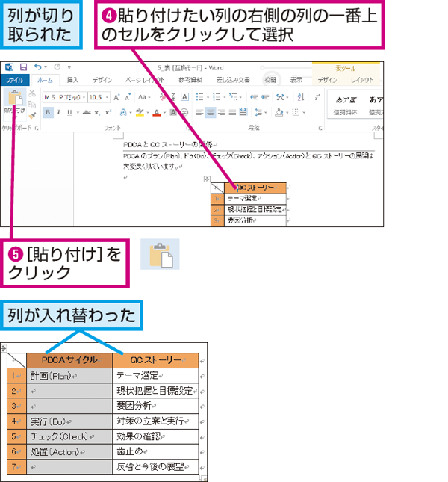Viewport: 448px width, 482px height.
Task: Click the QCストーリー header cell in table
Action: click(x=255, y=188)
